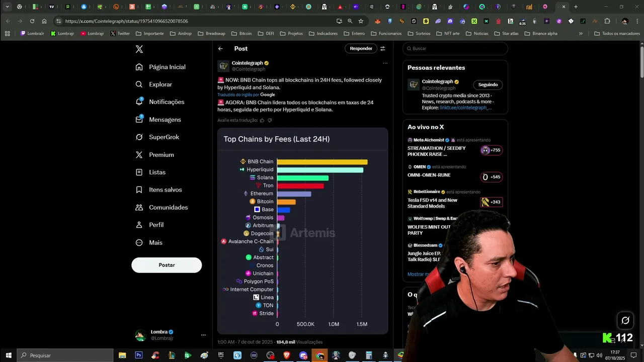The image size is (644, 362).
Task: Bookmark this page with star icon
Action: click(x=361, y=21)
